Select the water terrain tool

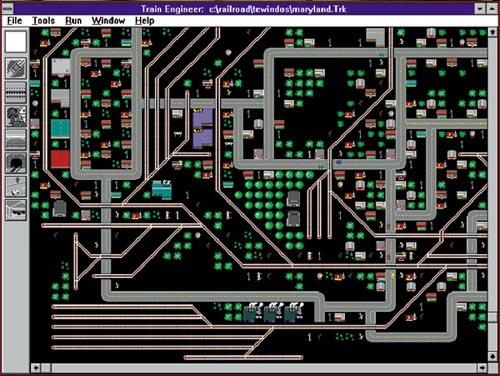click(16, 140)
